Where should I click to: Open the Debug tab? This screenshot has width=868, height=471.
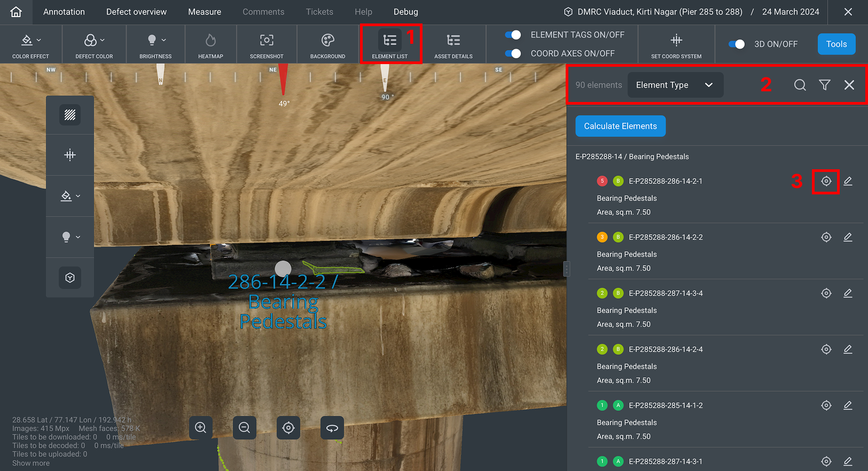coord(406,12)
